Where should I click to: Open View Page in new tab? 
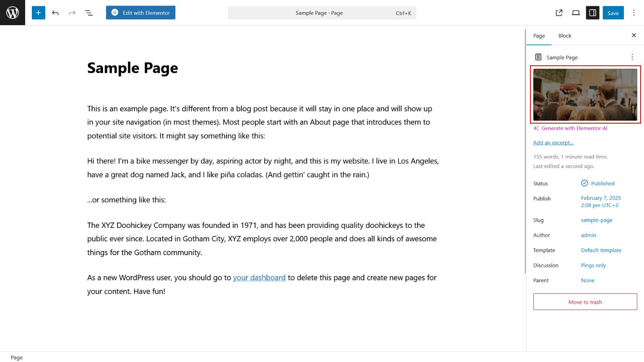[x=559, y=13]
